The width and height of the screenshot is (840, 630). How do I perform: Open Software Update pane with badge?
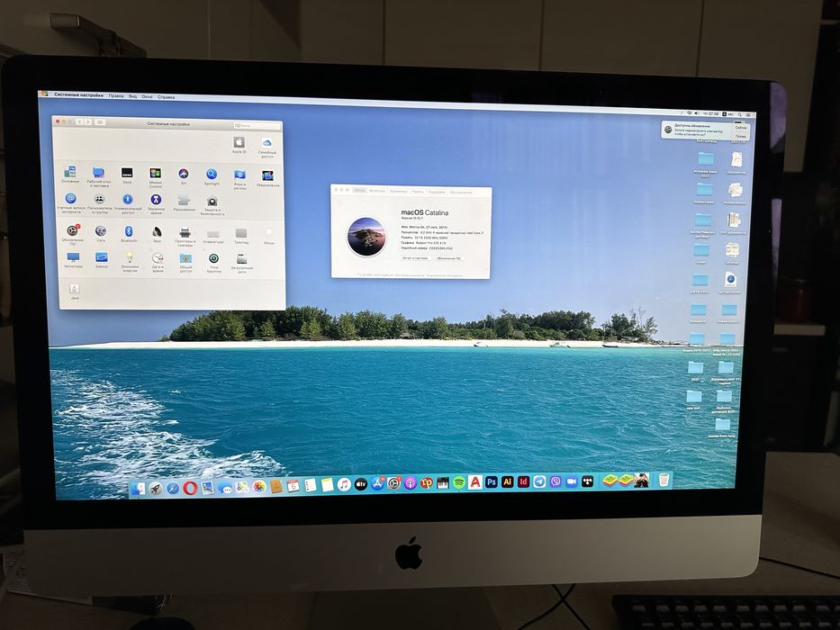(73, 234)
